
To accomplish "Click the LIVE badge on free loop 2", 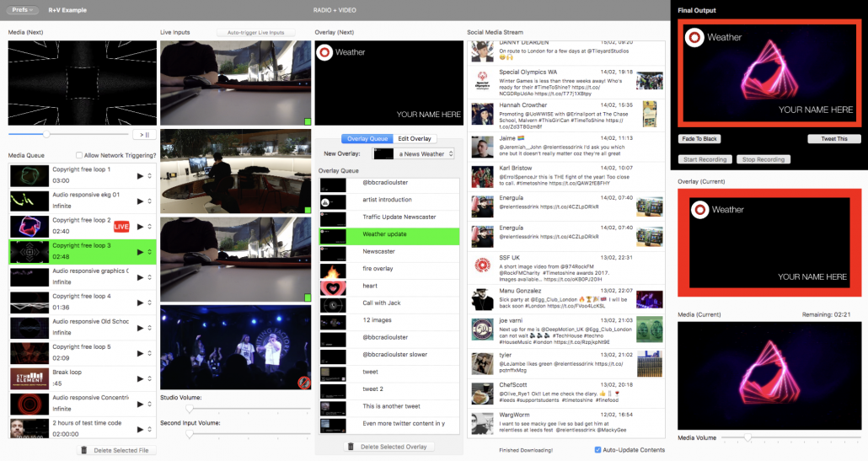I will click(x=121, y=227).
